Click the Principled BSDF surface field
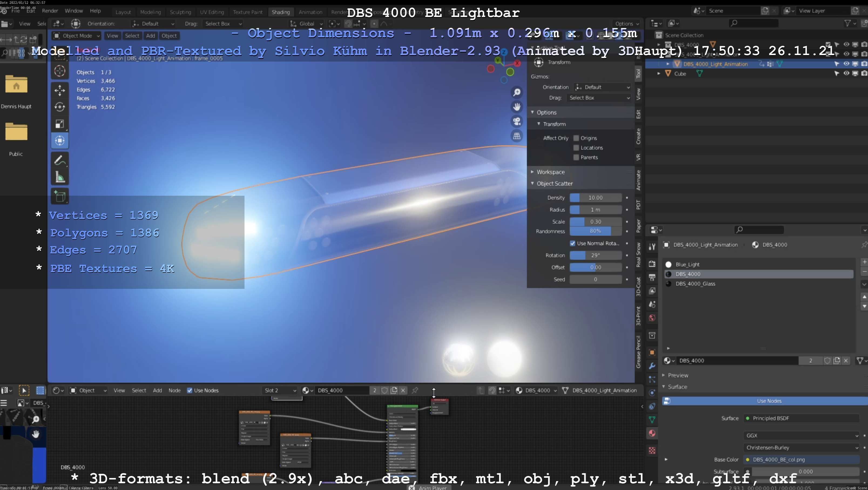868x490 pixels. pyautogui.click(x=802, y=418)
